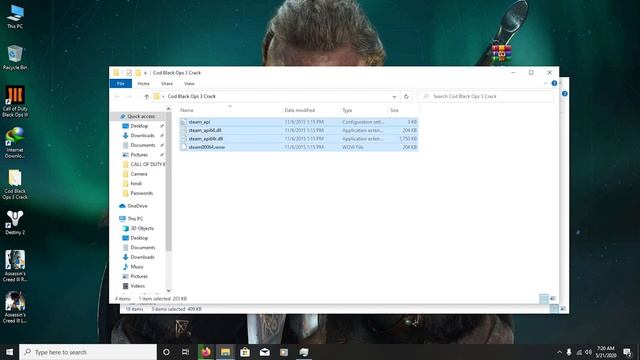Open CALL OF DUTY folder in navigation pane
This screenshot has height=360, width=640.
click(144, 164)
